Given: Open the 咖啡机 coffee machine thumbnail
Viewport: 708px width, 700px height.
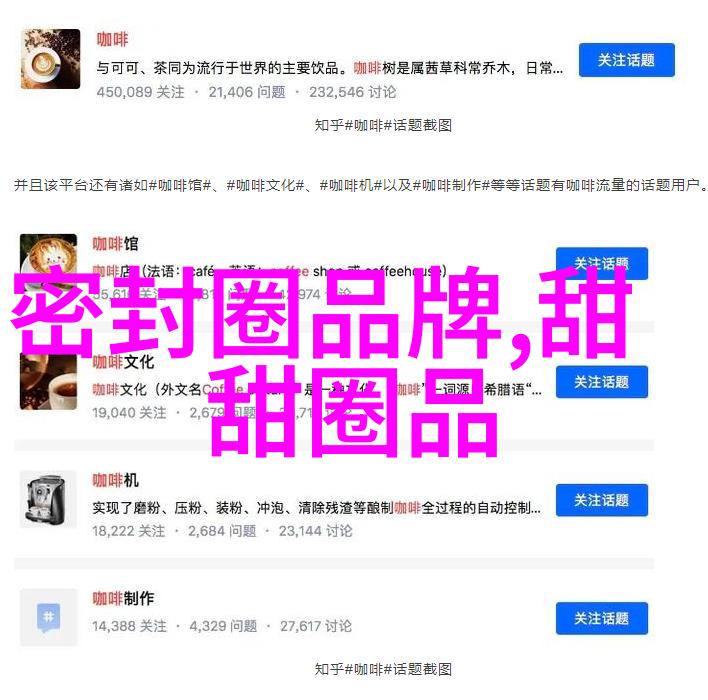Looking at the screenshot, I should [x=48, y=499].
